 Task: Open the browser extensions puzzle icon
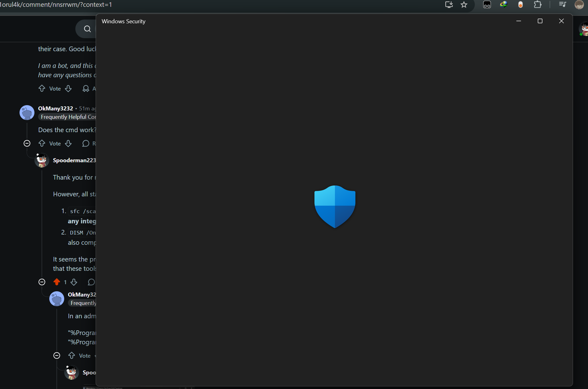point(537,5)
